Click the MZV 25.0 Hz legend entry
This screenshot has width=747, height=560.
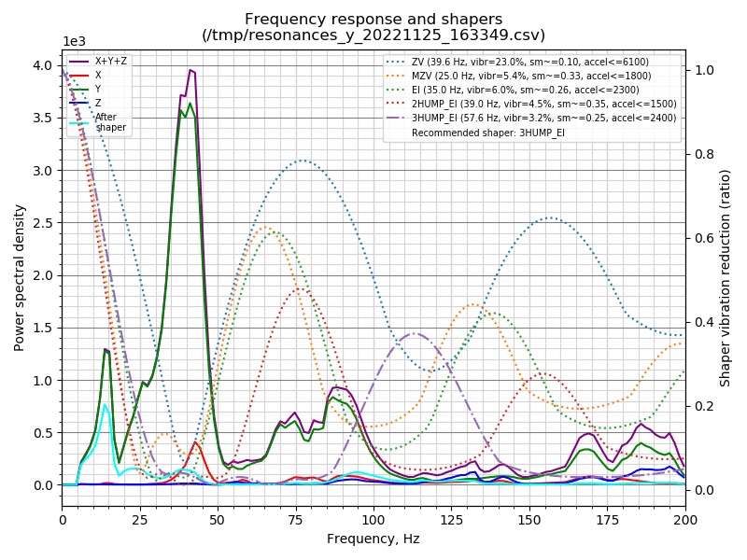(x=518, y=76)
